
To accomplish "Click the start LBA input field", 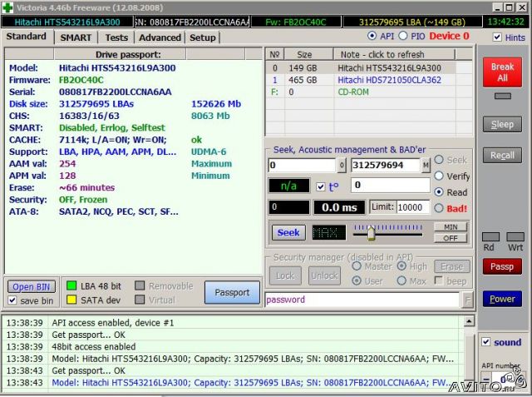I will (x=302, y=166).
